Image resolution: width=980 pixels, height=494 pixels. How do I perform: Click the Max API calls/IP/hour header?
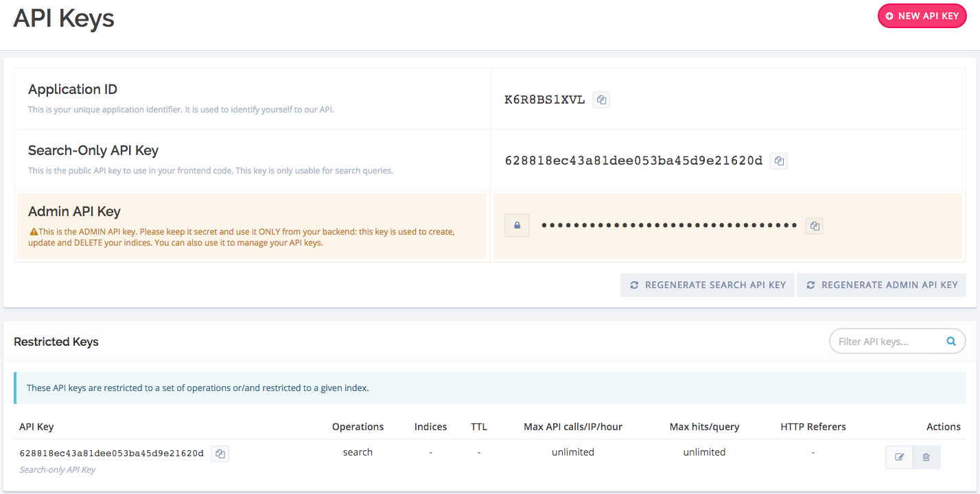coord(572,427)
